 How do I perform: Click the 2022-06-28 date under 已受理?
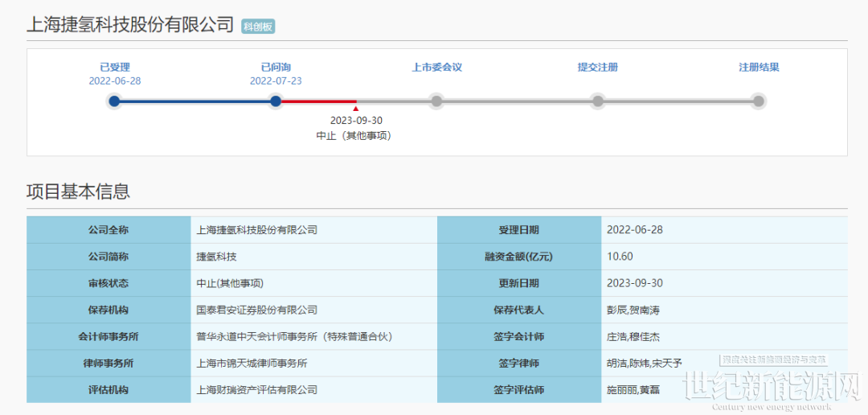(x=115, y=81)
